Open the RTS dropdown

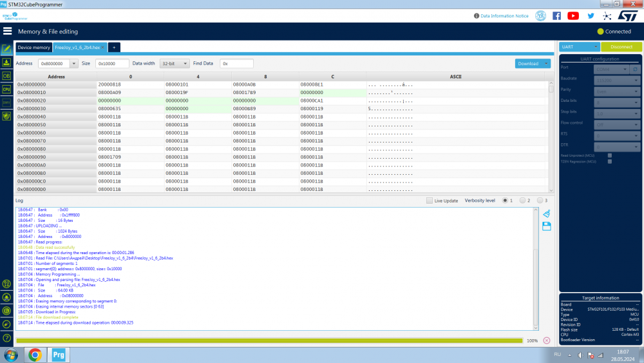[617, 135]
